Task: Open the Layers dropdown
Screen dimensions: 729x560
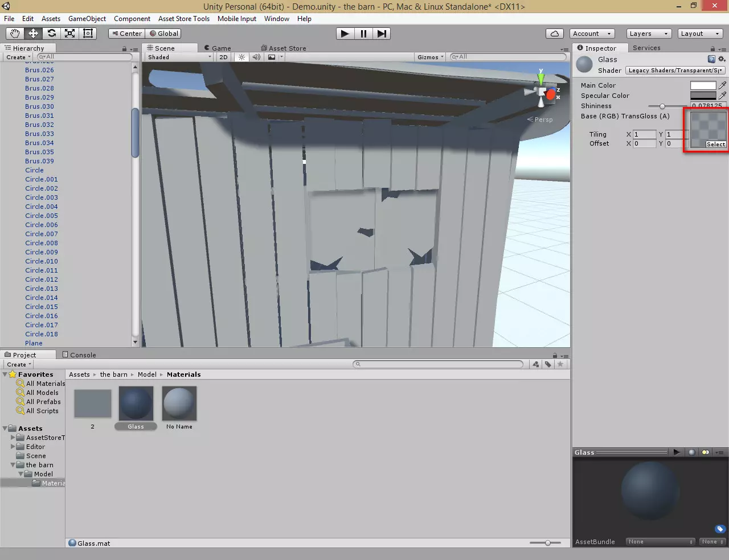Action: (648, 34)
